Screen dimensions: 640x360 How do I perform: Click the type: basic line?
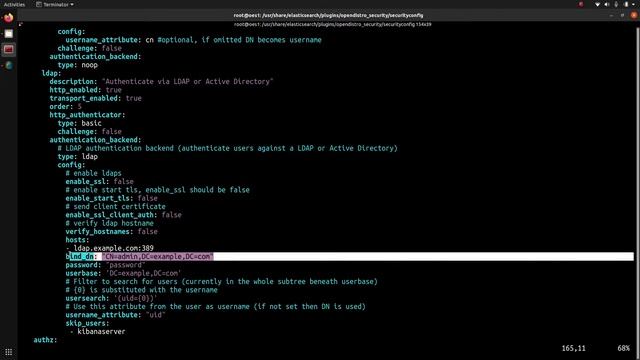80,123
